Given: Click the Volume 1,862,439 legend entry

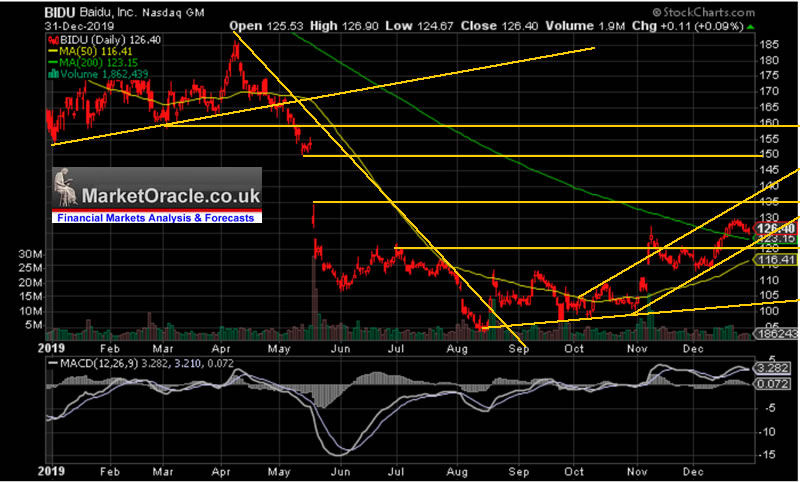Looking at the screenshot, I should tap(105, 74).
